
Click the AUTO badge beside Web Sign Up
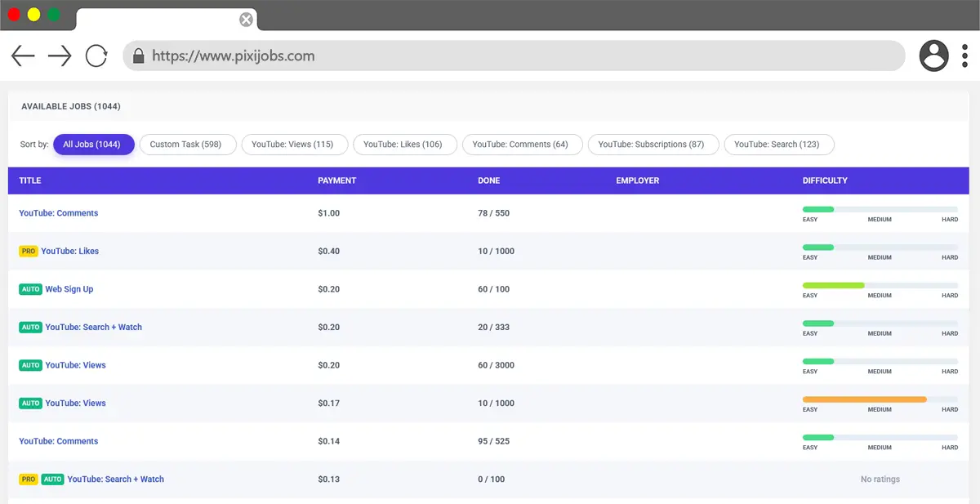pos(30,289)
